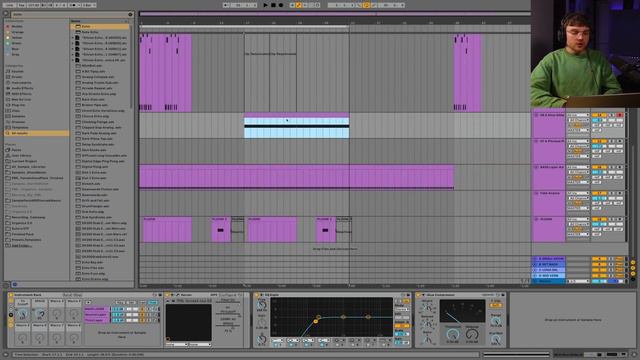Click into the browser search field

69,14
